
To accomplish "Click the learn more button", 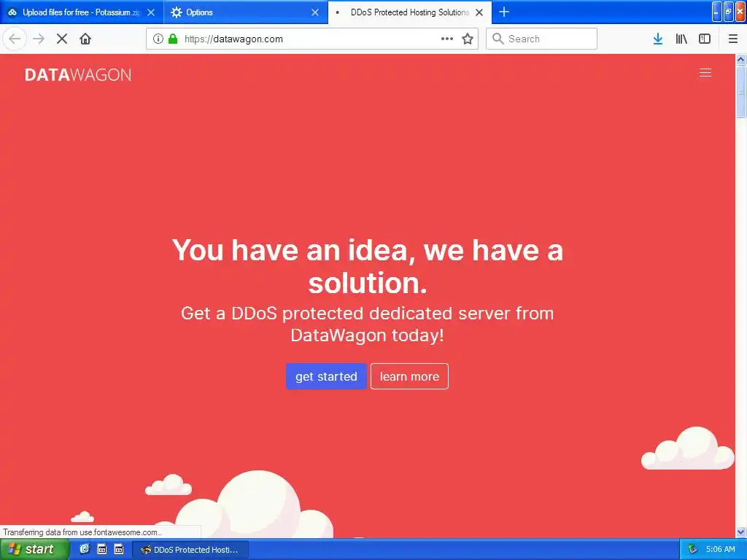I will click(x=409, y=376).
